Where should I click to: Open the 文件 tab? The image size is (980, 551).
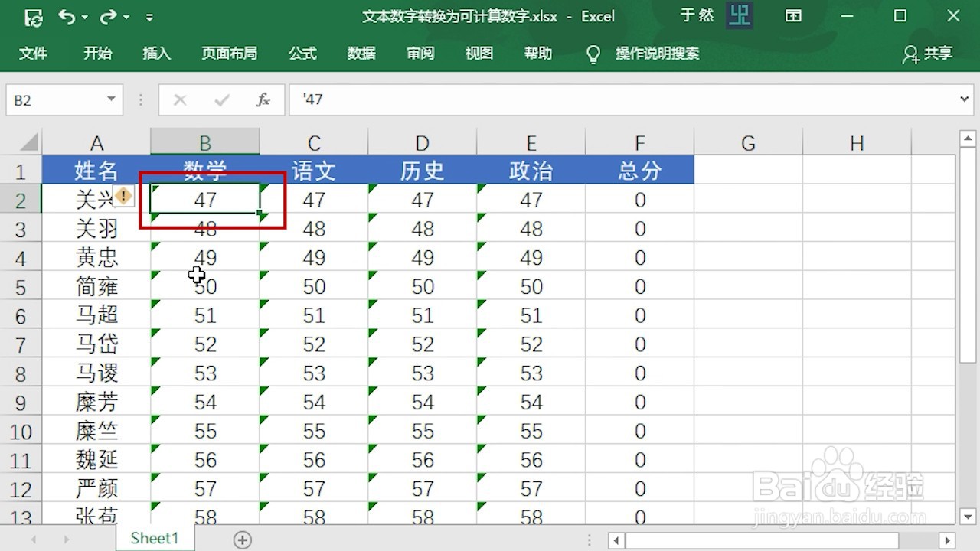33,54
